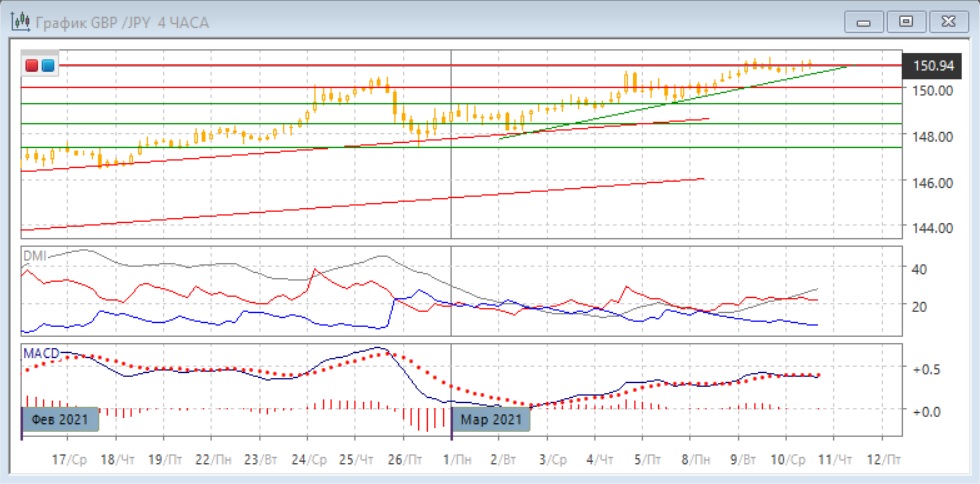Viewport: 980px width, 484px height.
Task: Click the candlestick chart icon in title bar
Action: [x=18, y=21]
